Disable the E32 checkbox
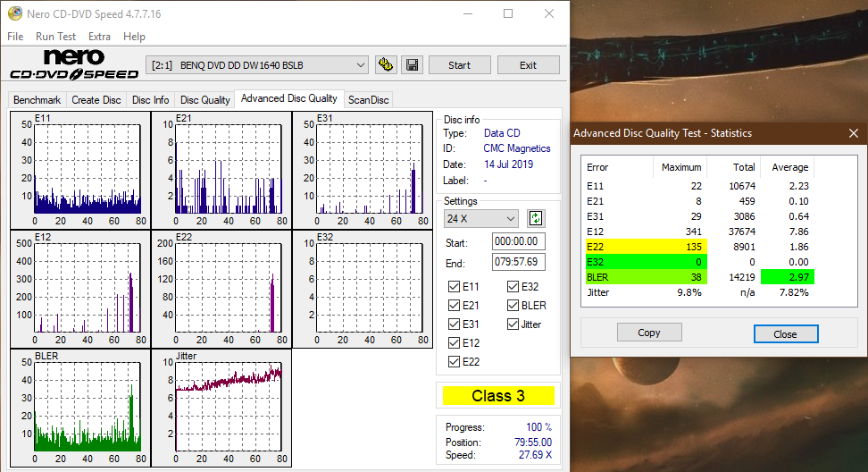The width and height of the screenshot is (868, 472). 513,286
